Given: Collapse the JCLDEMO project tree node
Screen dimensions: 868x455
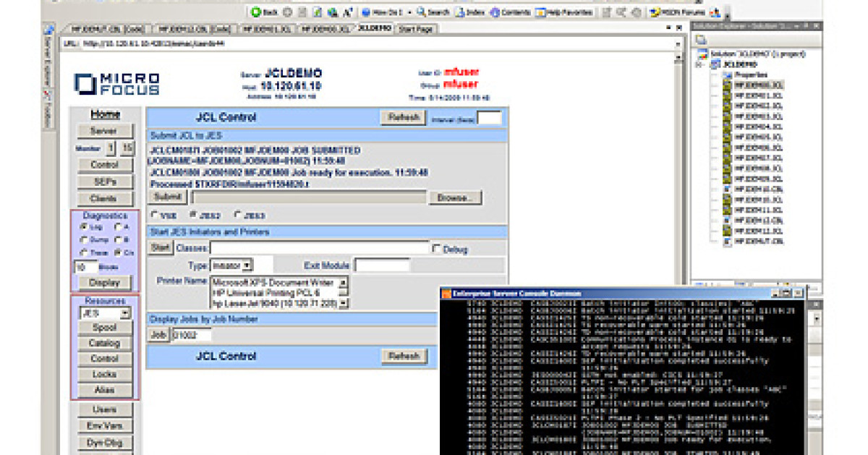Looking at the screenshot, I should click(x=699, y=64).
